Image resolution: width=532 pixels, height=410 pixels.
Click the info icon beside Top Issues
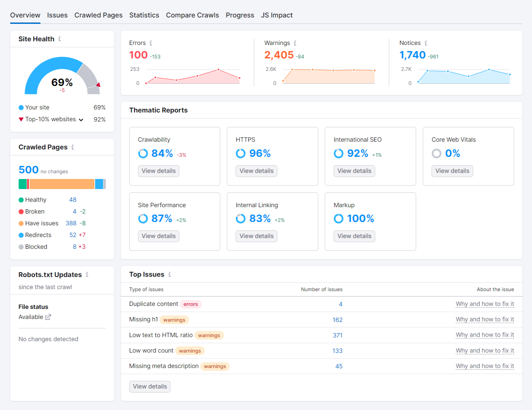coord(169,274)
